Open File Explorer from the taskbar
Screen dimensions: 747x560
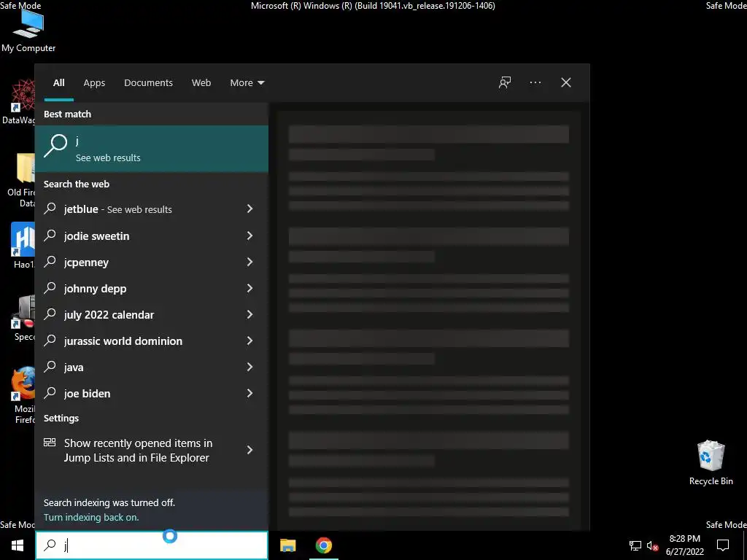point(287,545)
